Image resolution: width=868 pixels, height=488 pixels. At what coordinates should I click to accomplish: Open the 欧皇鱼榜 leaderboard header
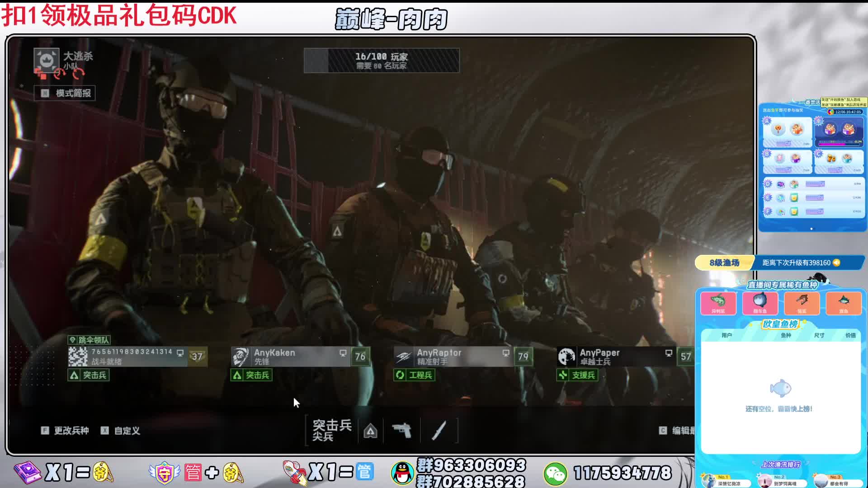(780, 324)
